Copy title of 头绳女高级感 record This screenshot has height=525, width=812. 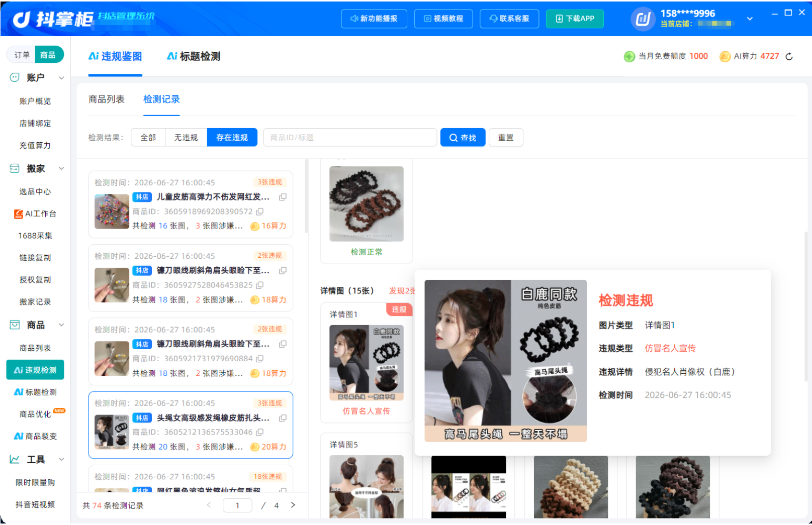pos(283,418)
